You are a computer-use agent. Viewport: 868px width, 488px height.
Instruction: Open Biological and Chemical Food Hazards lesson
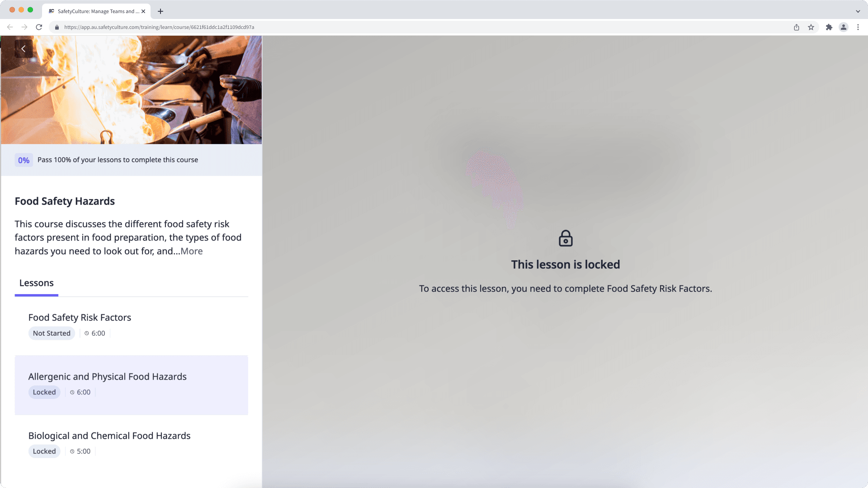point(109,436)
